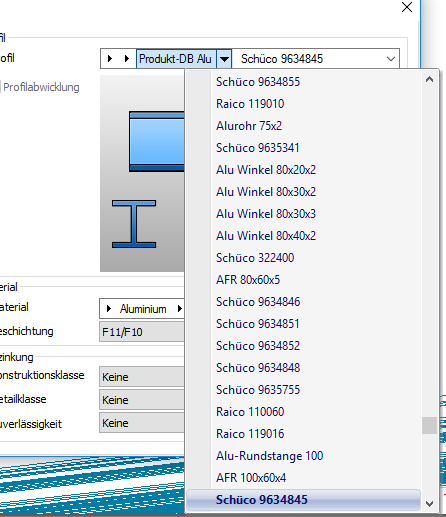Click first arrow before Produkt-DB Alu
Viewport: 446px width, 517px height.
coord(110,59)
